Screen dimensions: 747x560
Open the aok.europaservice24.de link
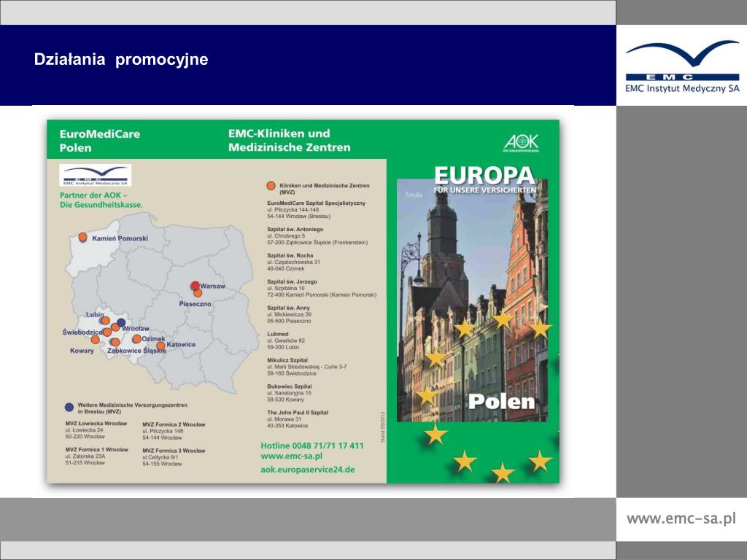(308, 470)
